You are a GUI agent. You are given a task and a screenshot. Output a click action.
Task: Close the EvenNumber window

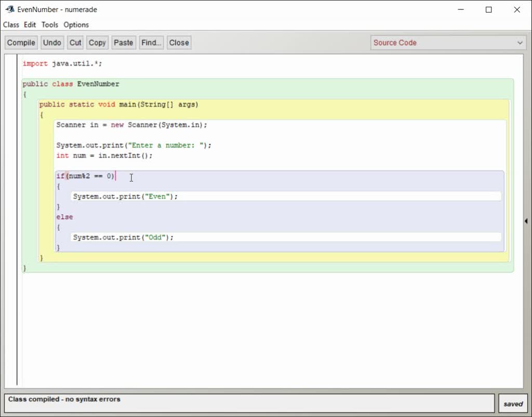click(517, 9)
